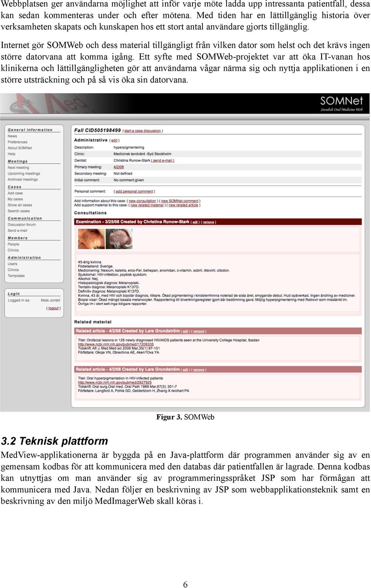The height and width of the screenshot is (588, 371).
Task: Edit the Examination 3/25/08 entry
Action: point(196,222)
